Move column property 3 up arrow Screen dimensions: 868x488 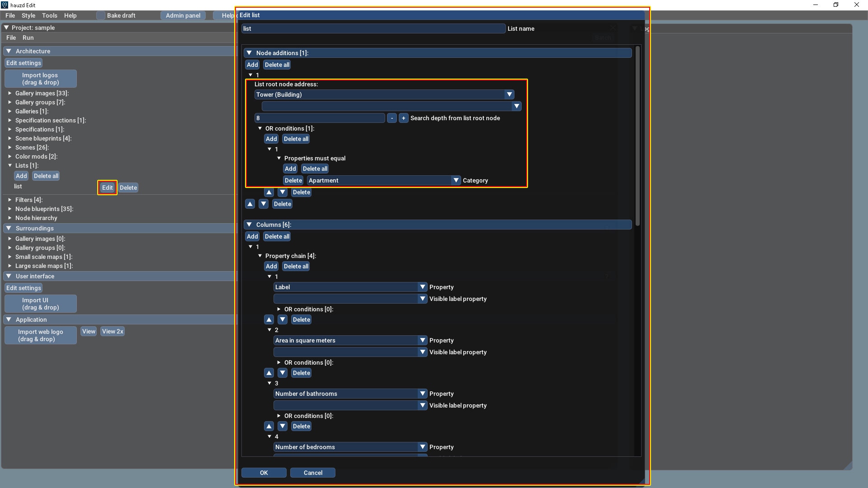pyautogui.click(x=269, y=426)
